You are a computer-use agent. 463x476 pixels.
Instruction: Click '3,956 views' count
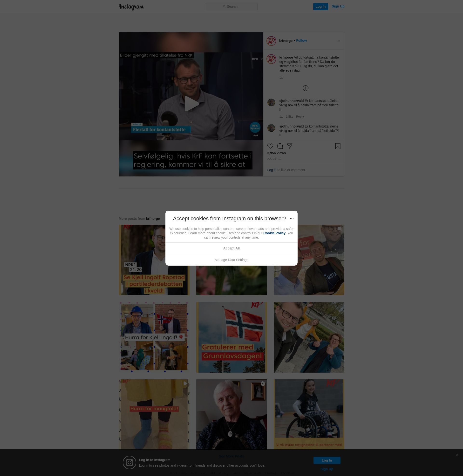tap(277, 153)
